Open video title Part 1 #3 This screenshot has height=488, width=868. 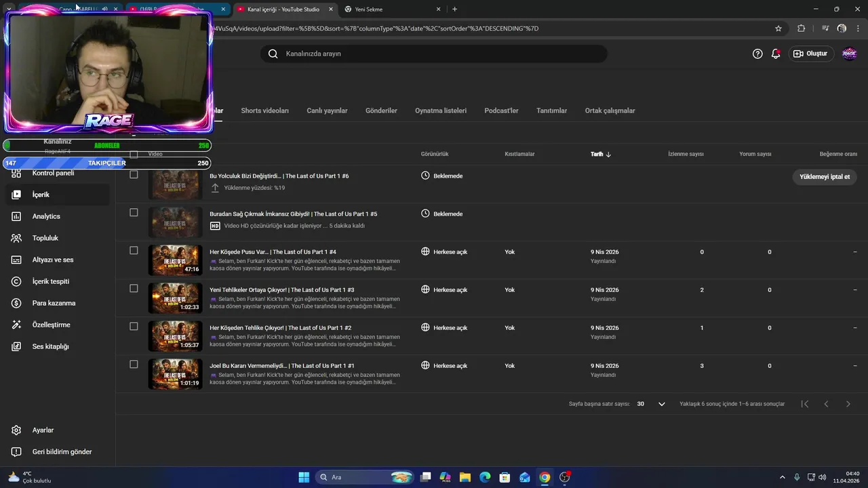tap(282, 290)
